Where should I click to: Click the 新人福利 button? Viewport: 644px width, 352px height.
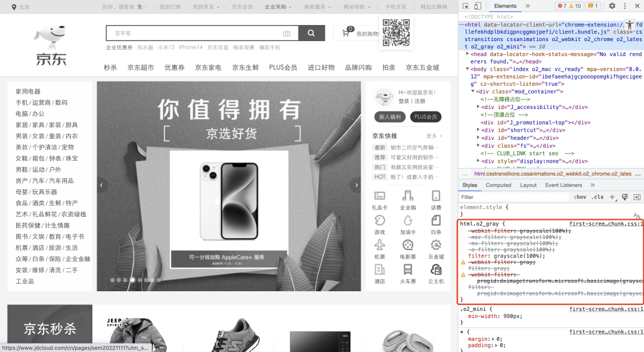coord(390,117)
